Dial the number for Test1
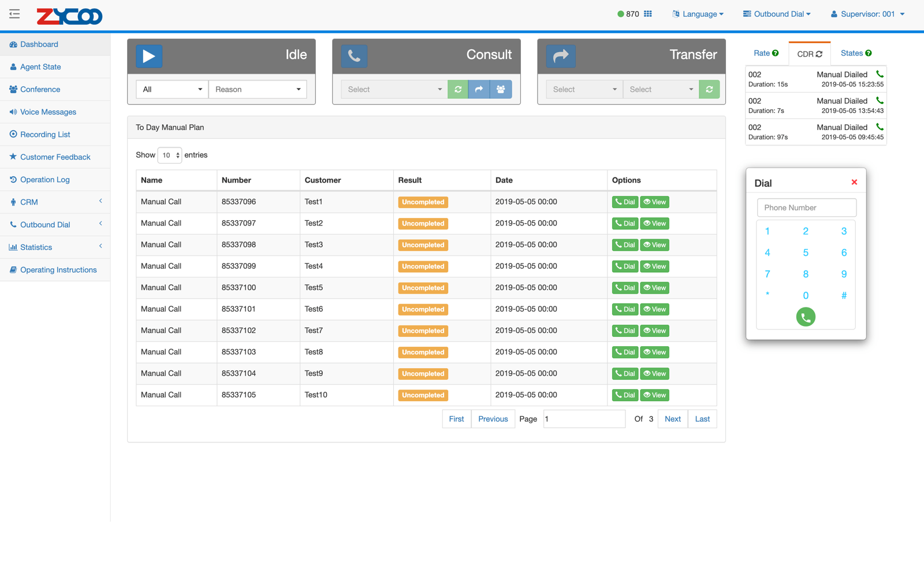924x578 pixels. [x=625, y=202]
